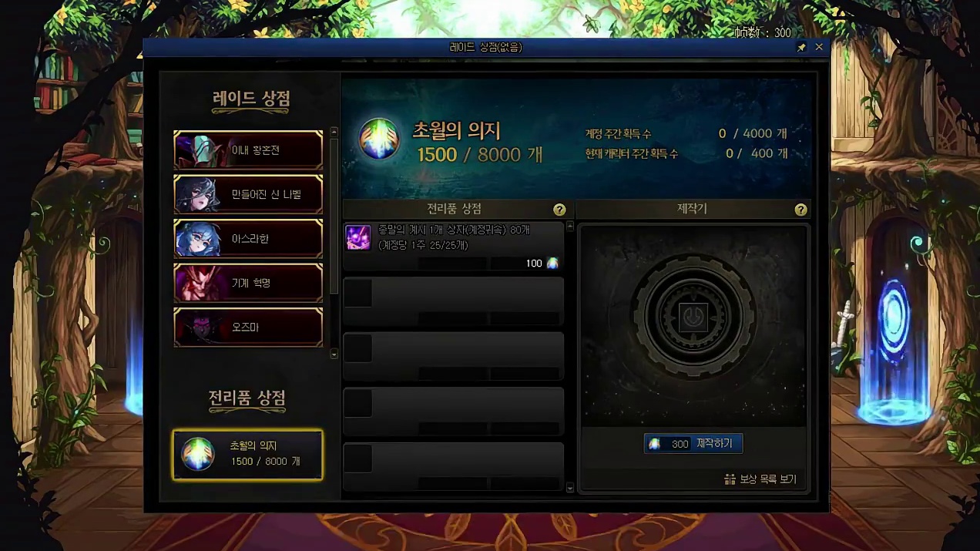
Task: Select the 오즈마 raid entry
Action: pos(248,328)
